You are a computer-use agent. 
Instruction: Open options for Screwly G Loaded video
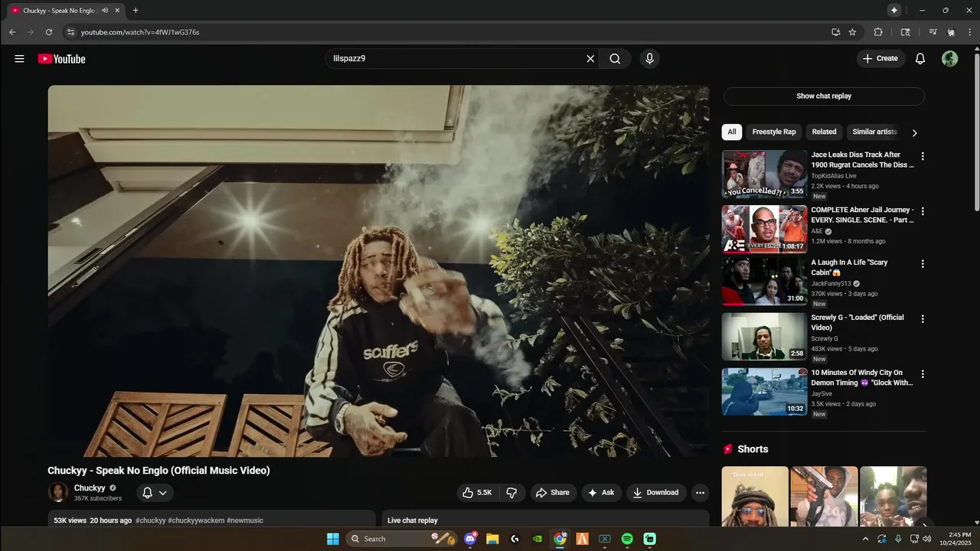923,319
